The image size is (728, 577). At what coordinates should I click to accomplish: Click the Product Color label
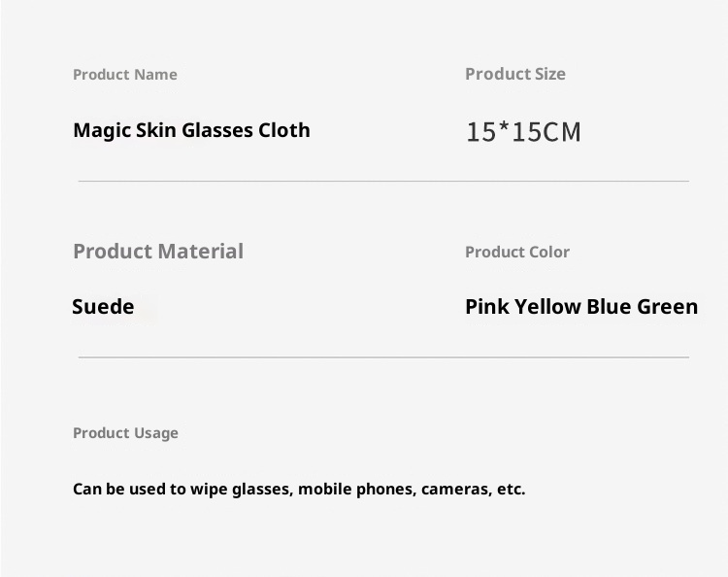(517, 252)
